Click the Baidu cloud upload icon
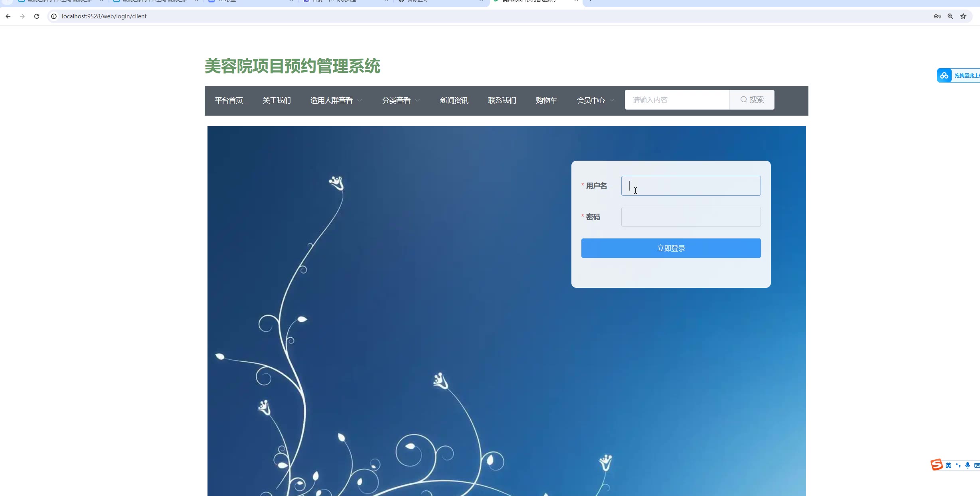Screen dimensions: 980x496 (944, 75)
